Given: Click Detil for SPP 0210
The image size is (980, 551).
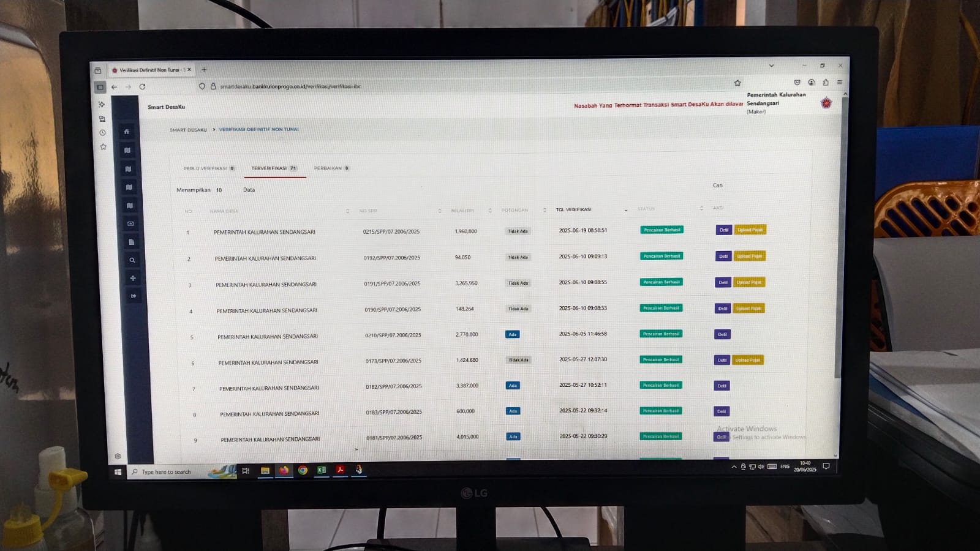Looking at the screenshot, I should pyautogui.click(x=722, y=334).
